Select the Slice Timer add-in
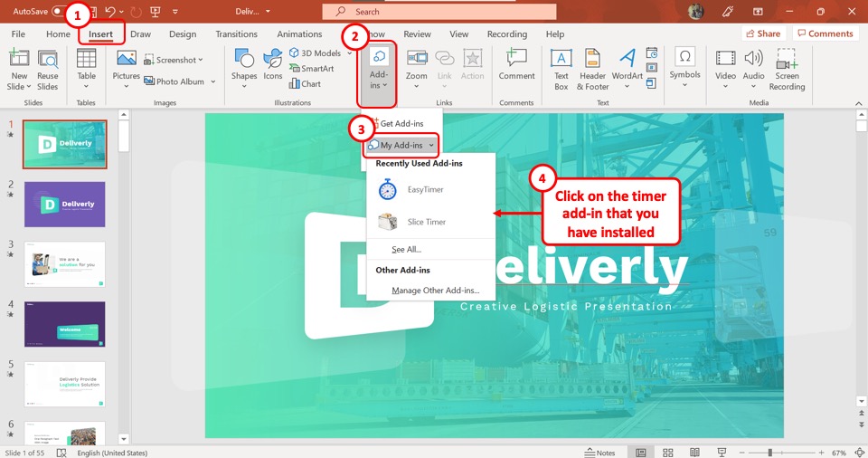 click(426, 222)
